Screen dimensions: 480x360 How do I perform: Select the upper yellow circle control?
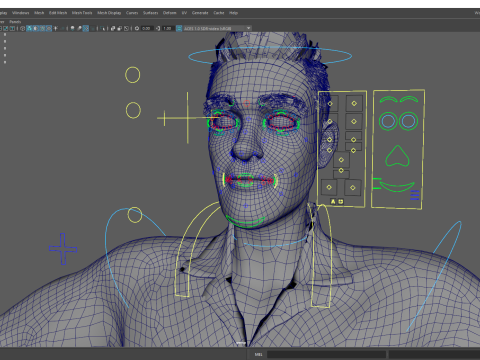click(x=132, y=75)
